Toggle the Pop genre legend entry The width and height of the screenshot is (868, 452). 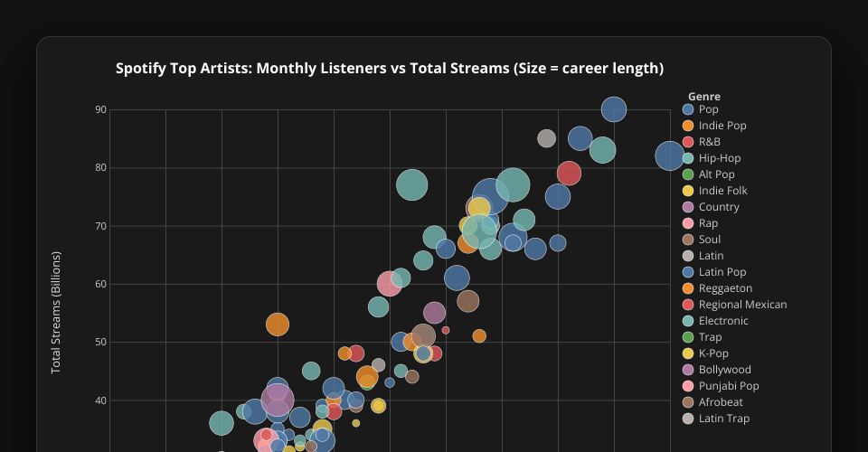click(708, 109)
